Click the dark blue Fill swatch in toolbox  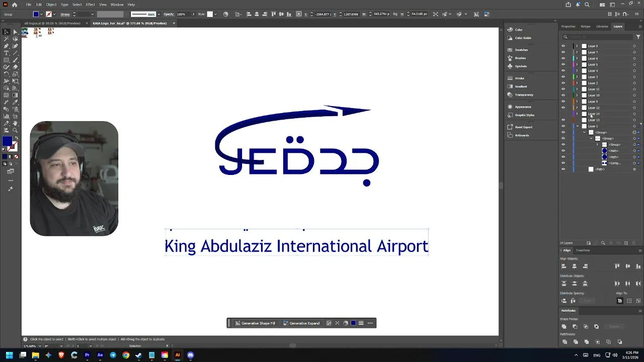click(7, 142)
